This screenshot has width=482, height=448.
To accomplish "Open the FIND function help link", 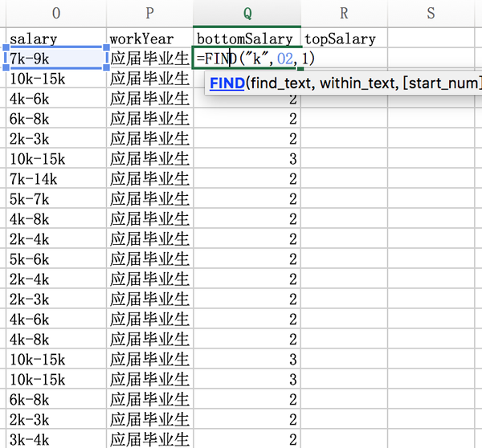I will (x=227, y=83).
